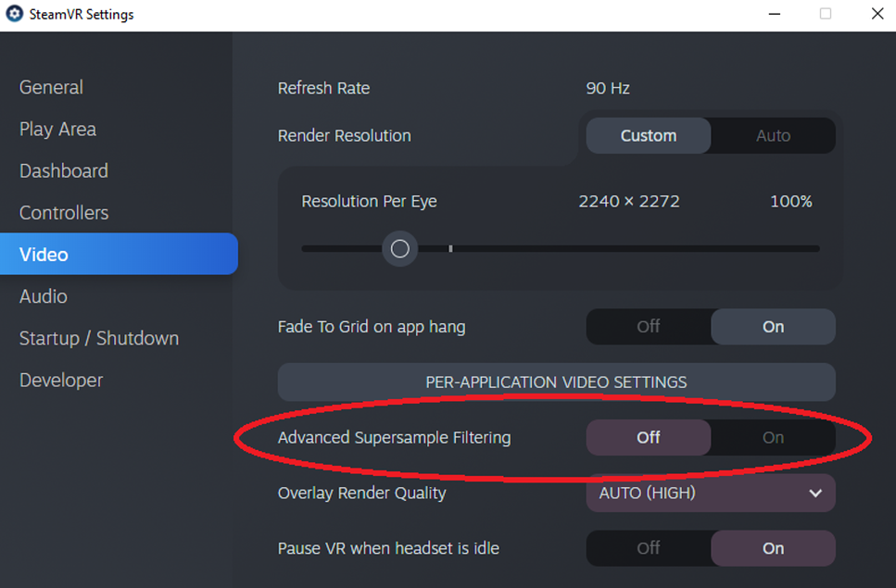Switch Render Resolution to Auto
This screenshot has width=896, height=588.
pos(773,136)
